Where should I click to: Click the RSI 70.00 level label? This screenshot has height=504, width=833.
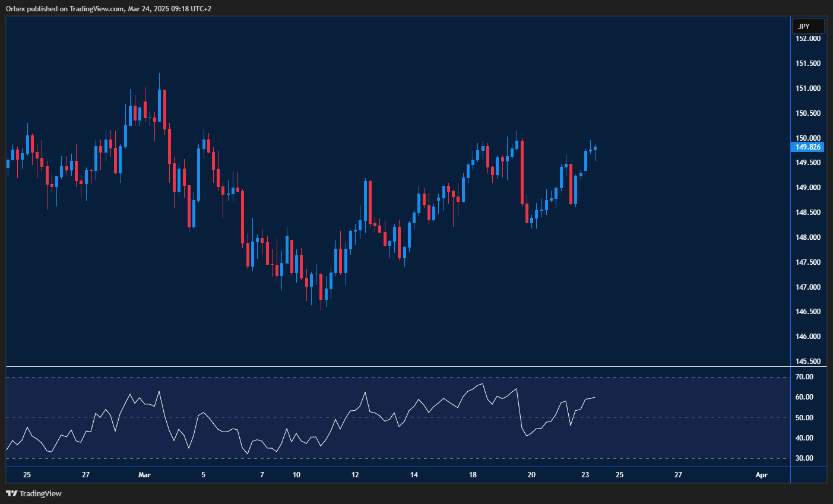[805, 377]
